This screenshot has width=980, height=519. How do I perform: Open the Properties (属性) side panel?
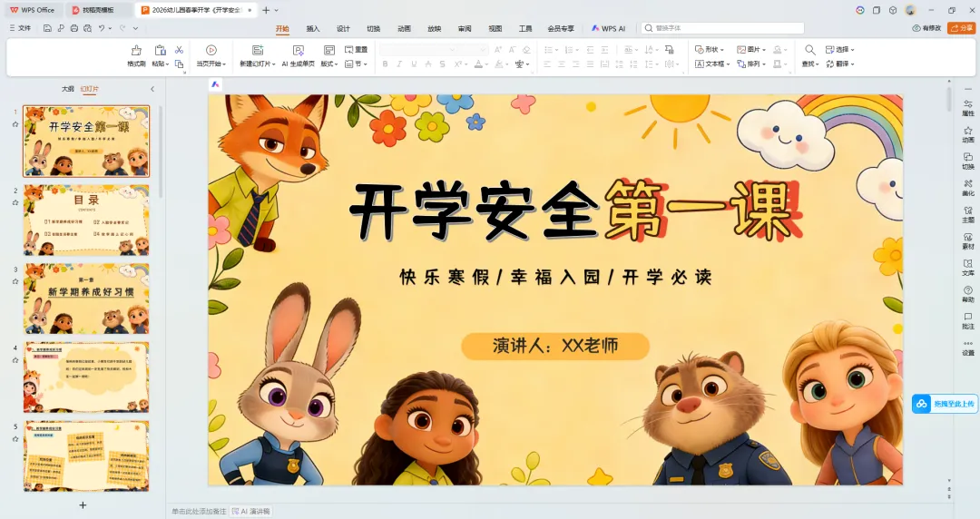(968, 108)
